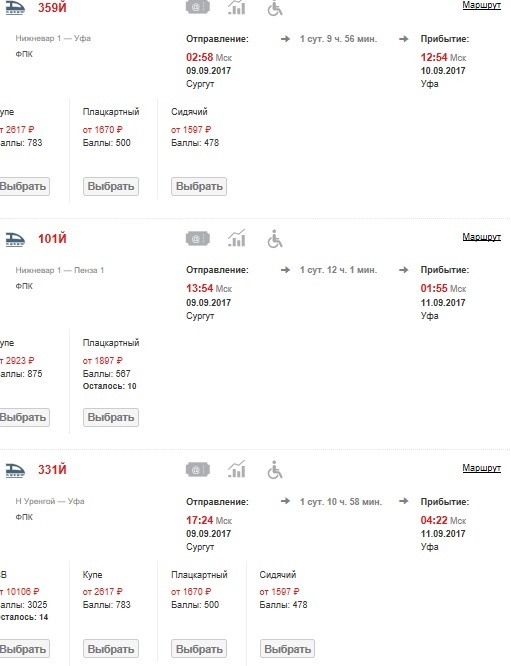Choose Сидячий seat on train 359Й
This screenshot has width=511, height=666.
coord(199,186)
